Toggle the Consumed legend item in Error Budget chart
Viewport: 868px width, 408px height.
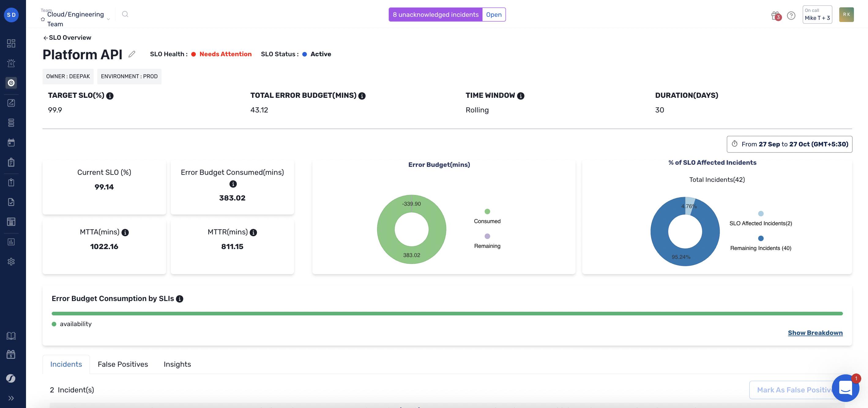click(x=487, y=216)
